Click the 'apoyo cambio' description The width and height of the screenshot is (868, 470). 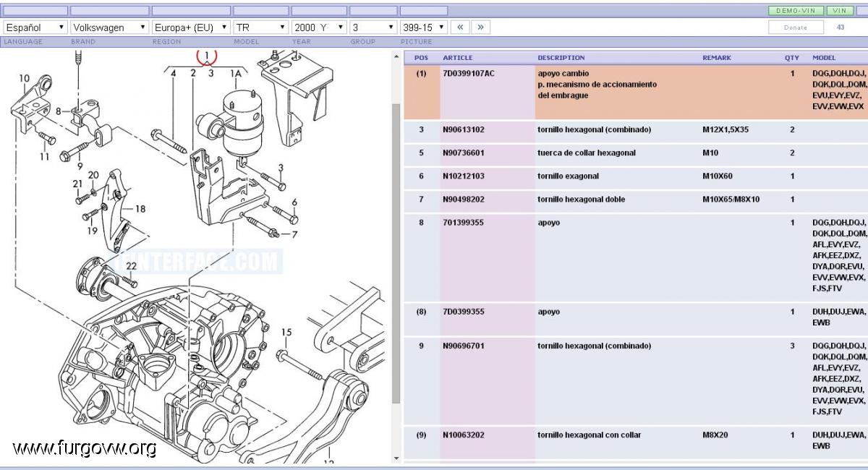pos(563,73)
